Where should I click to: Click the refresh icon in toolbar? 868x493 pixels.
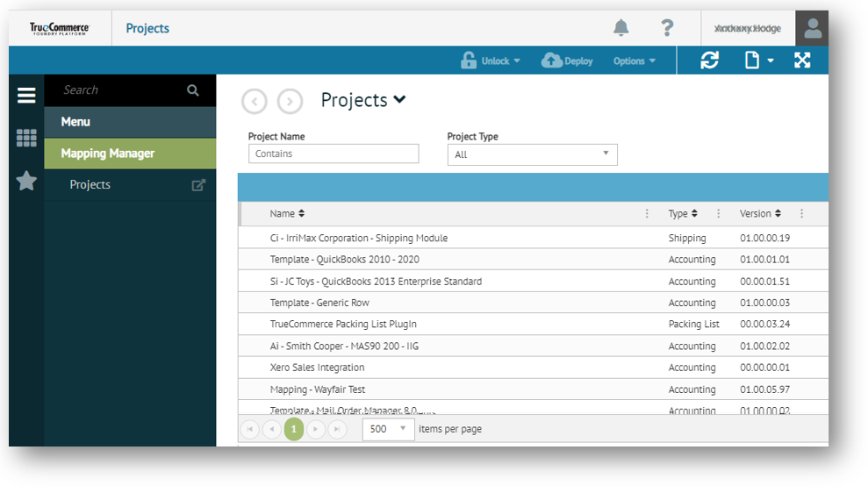point(709,61)
